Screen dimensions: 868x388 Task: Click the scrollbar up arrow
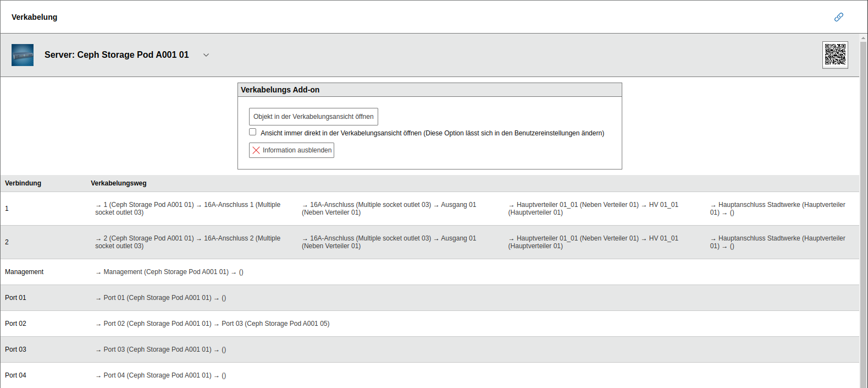click(863, 38)
